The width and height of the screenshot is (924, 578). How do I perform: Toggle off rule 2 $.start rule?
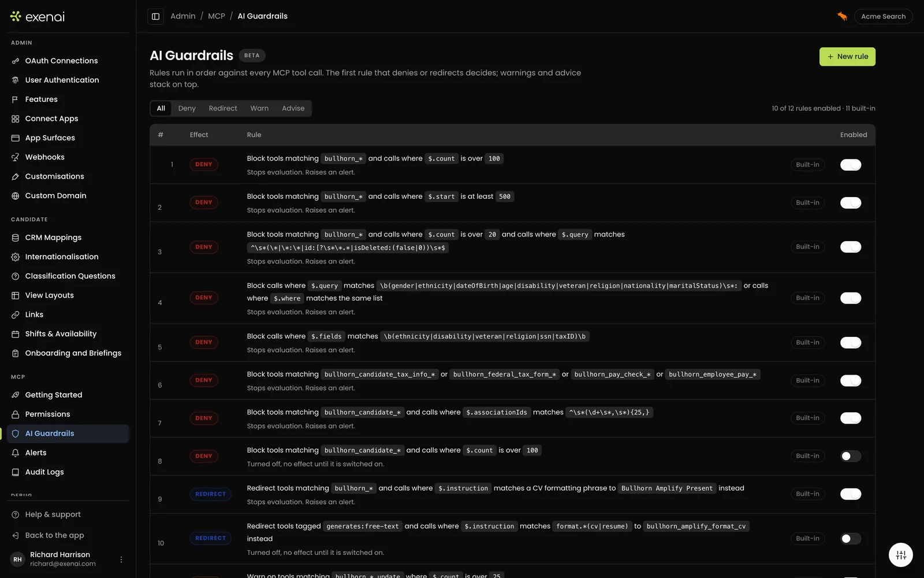click(x=851, y=203)
